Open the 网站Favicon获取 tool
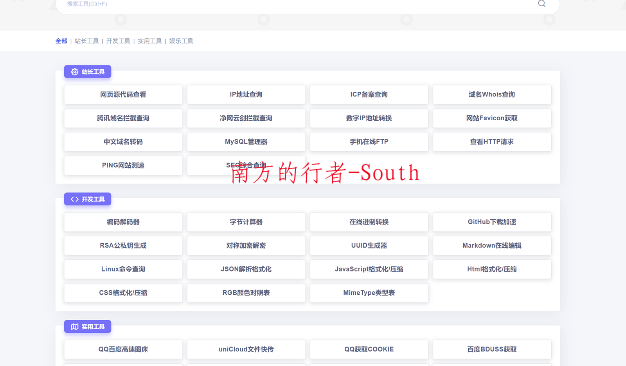The height and width of the screenshot is (366, 626). coord(492,118)
